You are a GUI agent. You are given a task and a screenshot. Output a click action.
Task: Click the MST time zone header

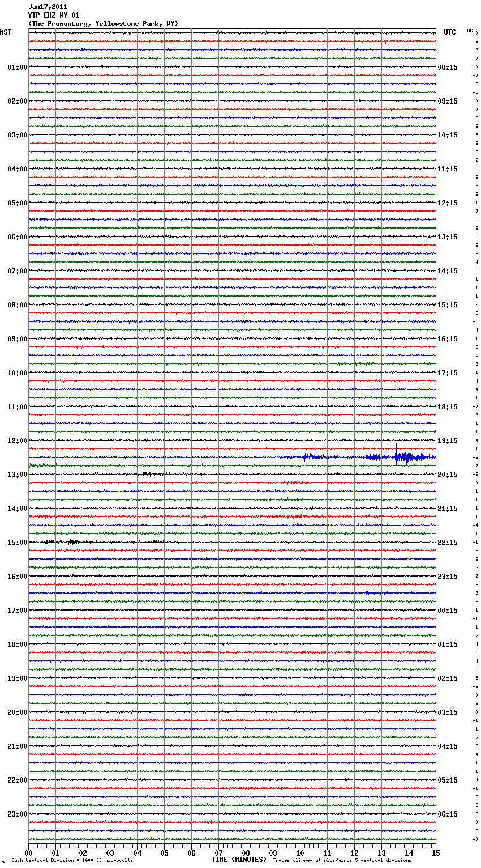click(6, 32)
